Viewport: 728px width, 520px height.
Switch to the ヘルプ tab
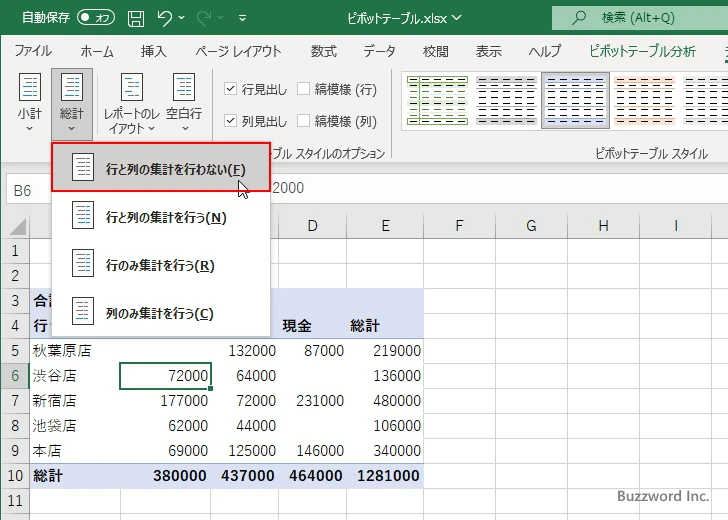545,51
